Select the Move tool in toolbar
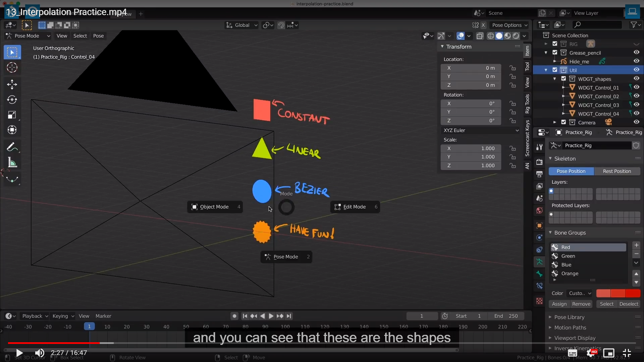The height and width of the screenshot is (362, 644). (x=12, y=84)
